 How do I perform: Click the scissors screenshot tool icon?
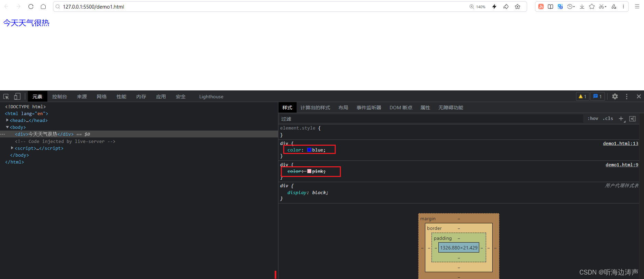601,7
